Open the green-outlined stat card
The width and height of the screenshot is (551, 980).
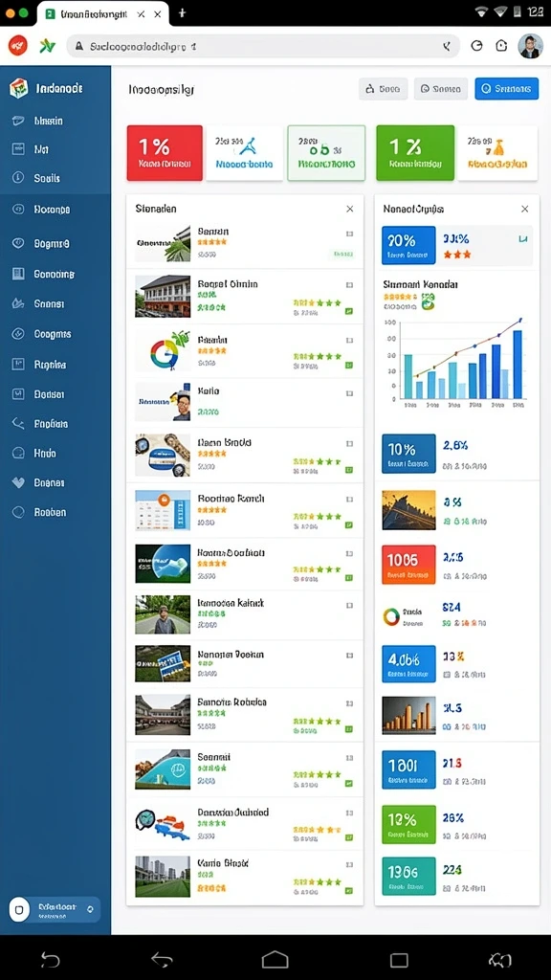(326, 153)
